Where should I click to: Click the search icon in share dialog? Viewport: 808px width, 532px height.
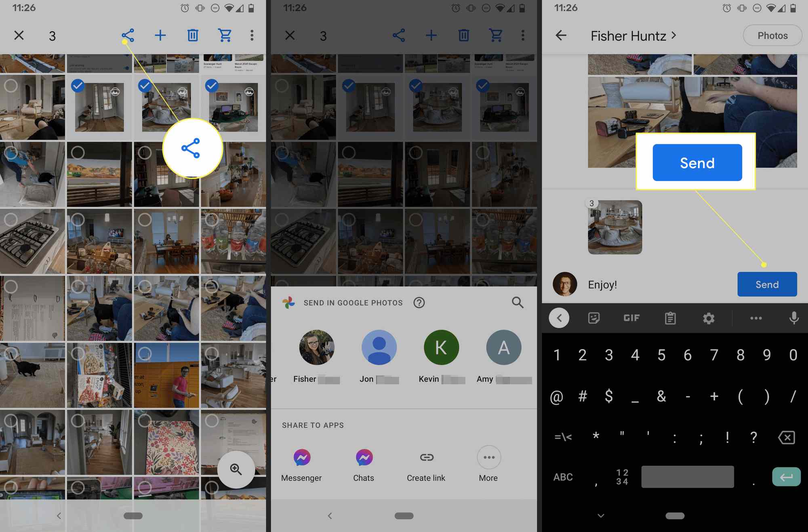point(517,302)
